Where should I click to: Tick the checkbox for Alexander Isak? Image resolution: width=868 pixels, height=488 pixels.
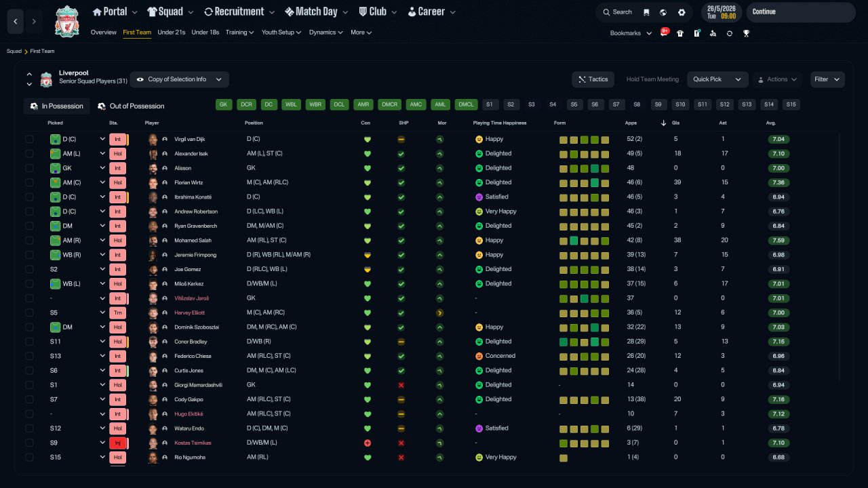point(29,154)
